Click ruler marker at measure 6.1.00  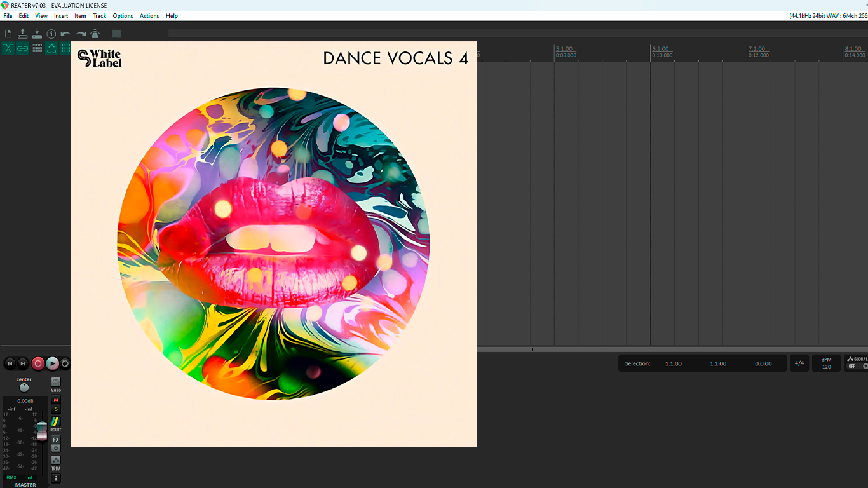661,49
